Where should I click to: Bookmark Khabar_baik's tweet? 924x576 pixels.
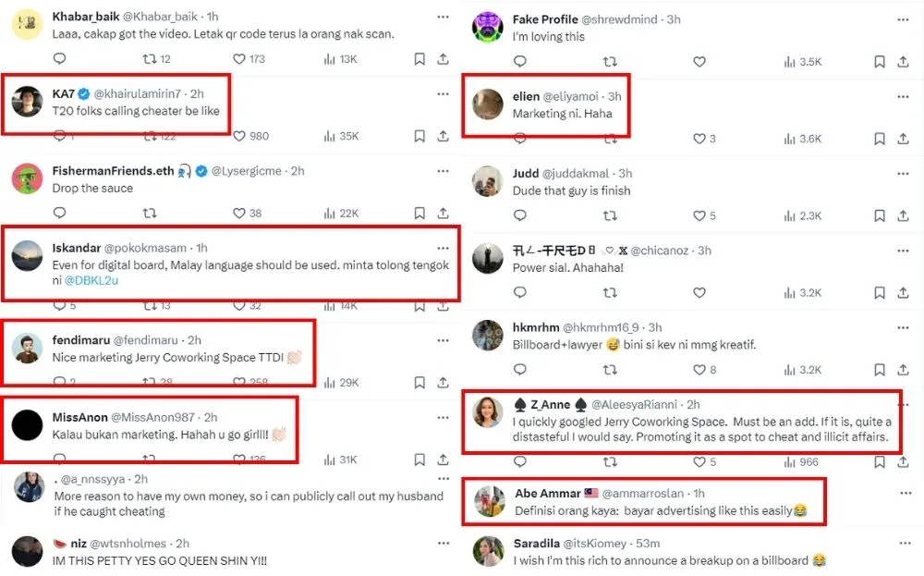pyautogui.click(x=419, y=59)
